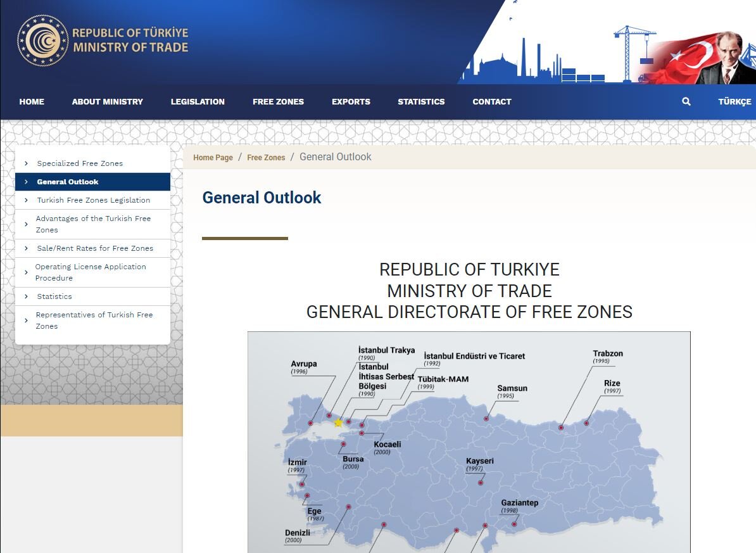Click the Trabzon (1995) map label
This screenshot has height=553, width=756.
click(607, 357)
